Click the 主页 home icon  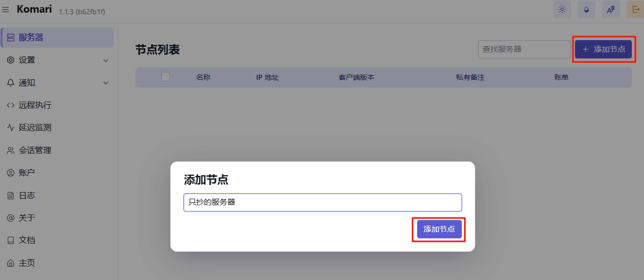coord(10,263)
